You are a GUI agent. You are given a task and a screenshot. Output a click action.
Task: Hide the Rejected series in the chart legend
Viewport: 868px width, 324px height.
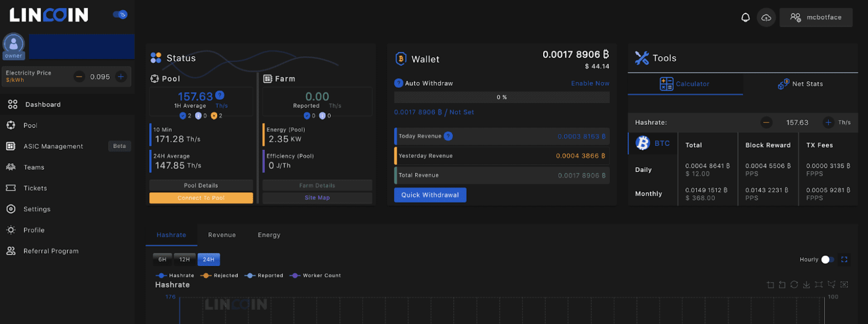click(225, 275)
